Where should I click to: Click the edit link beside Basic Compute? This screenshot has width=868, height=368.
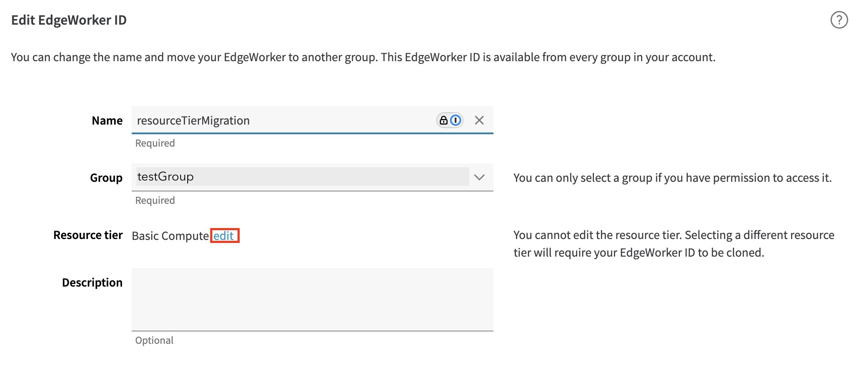(224, 236)
